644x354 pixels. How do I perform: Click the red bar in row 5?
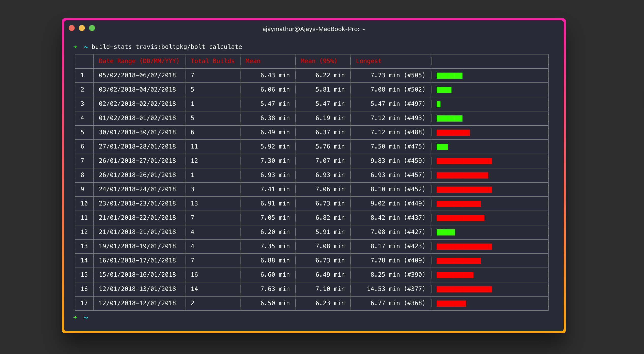[453, 132]
